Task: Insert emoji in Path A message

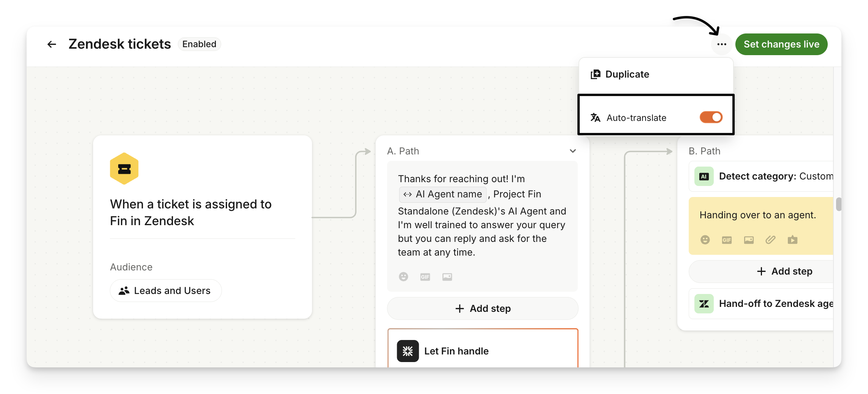Action: click(x=403, y=277)
